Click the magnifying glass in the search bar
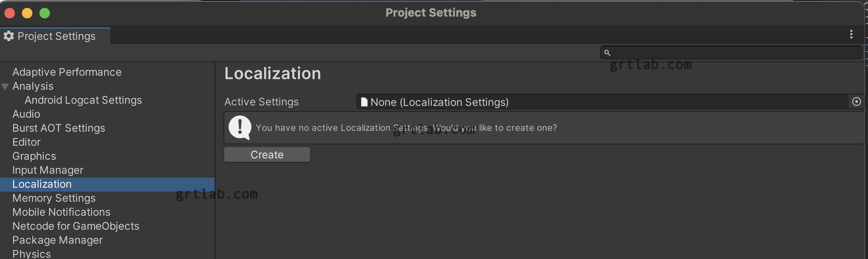This screenshot has height=259, width=868. coord(607,52)
